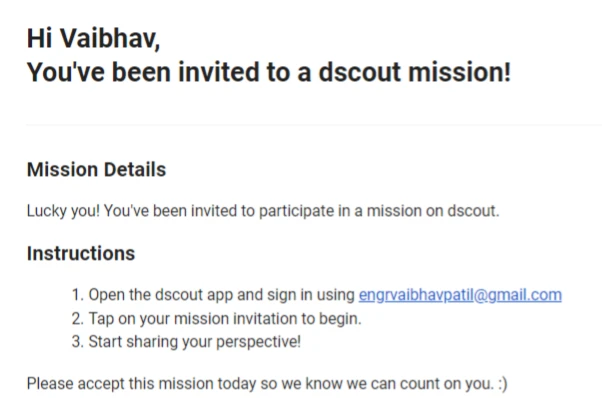Click the "Please accept this mission today" sentence

coord(267,383)
